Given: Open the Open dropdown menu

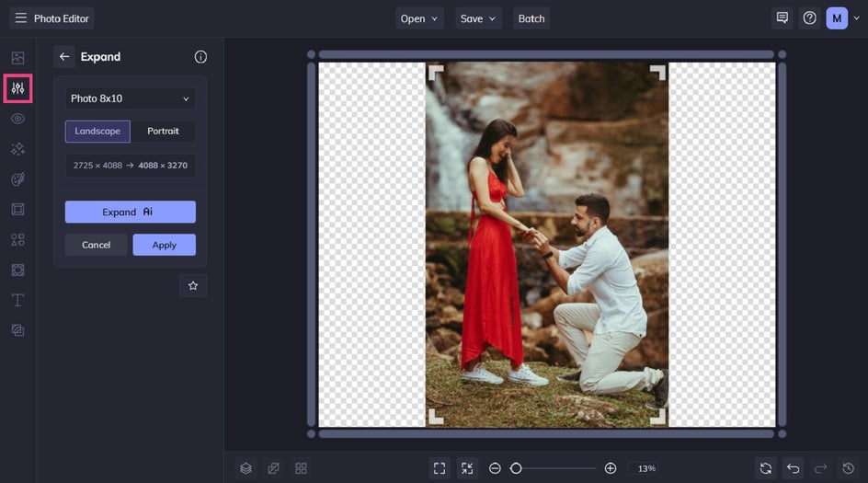Looking at the screenshot, I should click(419, 18).
